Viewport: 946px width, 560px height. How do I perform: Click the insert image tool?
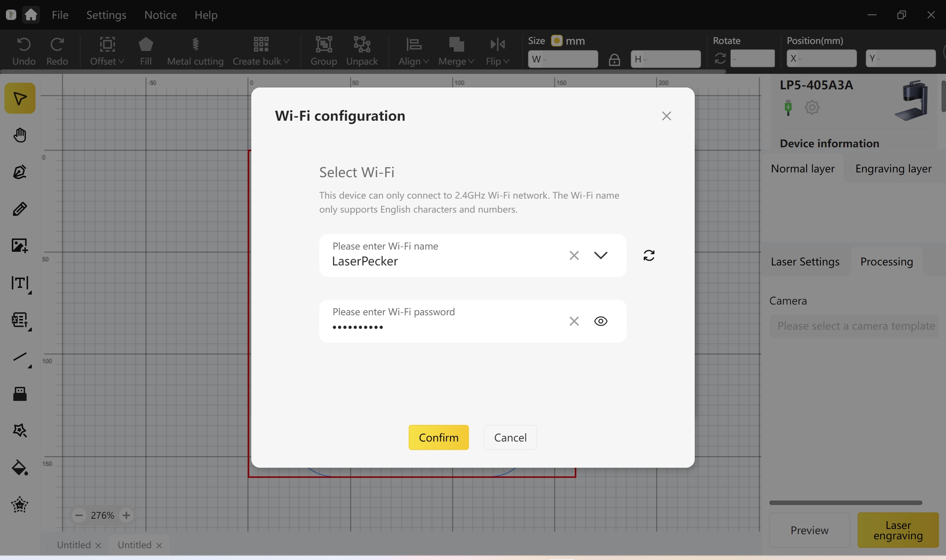[20, 245]
